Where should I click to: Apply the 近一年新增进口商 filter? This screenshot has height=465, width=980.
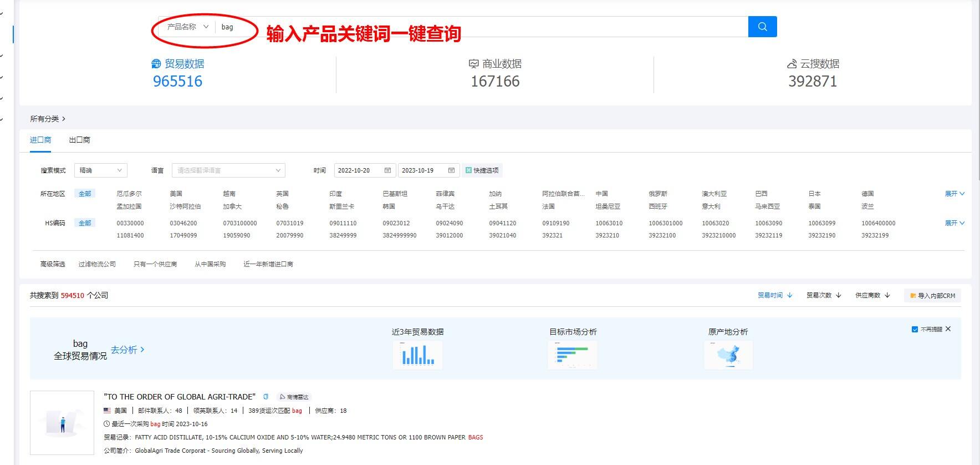coord(268,264)
